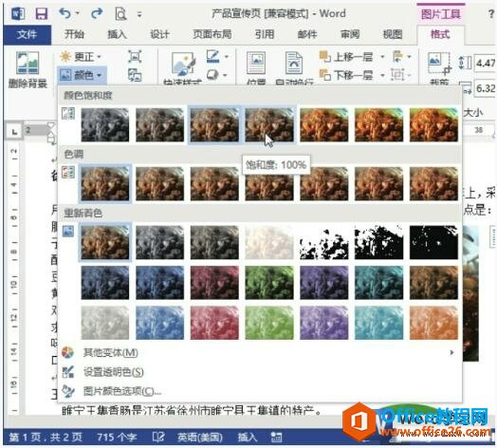Select the 0% saturation grayscale thumbnail
Image resolution: width=497 pixels, height=448 pixels.
pyautogui.click(x=105, y=124)
